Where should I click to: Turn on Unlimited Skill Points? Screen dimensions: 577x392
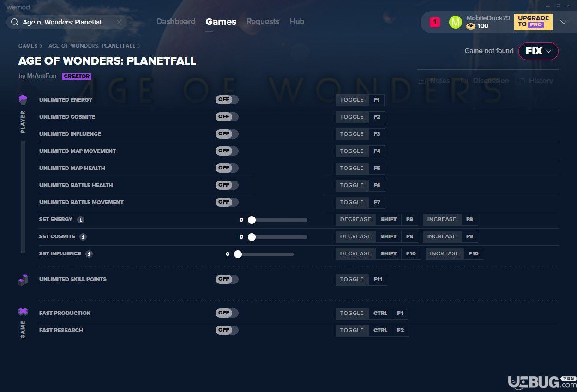tap(227, 279)
